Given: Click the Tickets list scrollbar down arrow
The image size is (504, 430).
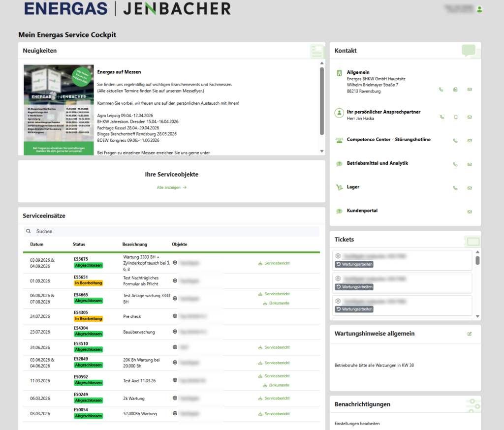Looking at the screenshot, I should coord(477,316).
